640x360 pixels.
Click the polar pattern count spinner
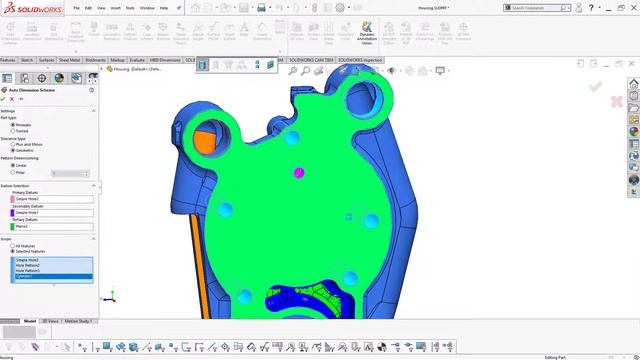(86, 173)
